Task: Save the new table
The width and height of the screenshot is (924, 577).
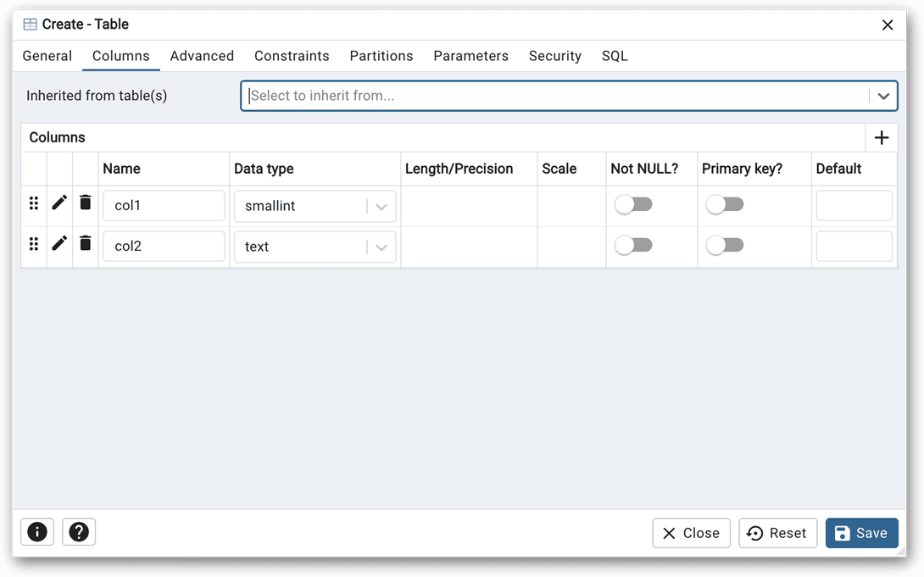Action: [861, 533]
